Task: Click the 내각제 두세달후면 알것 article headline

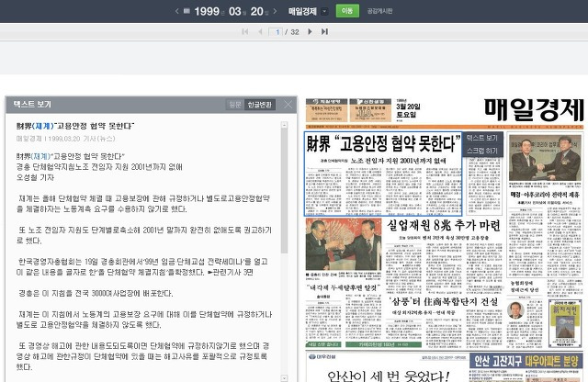Action: click(x=343, y=288)
